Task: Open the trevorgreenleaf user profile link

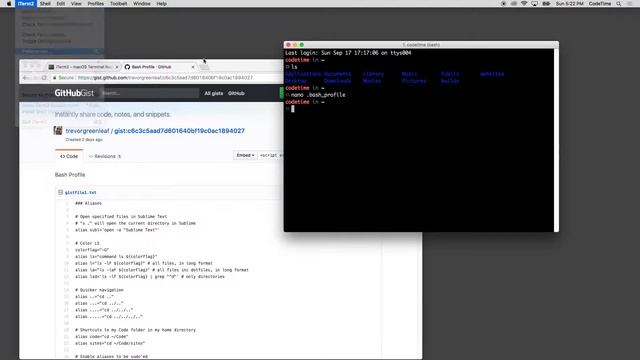Action: click(87, 131)
